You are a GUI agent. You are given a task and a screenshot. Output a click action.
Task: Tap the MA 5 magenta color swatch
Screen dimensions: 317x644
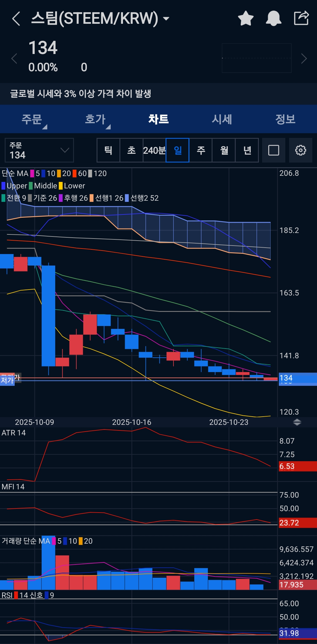pyautogui.click(x=32, y=173)
